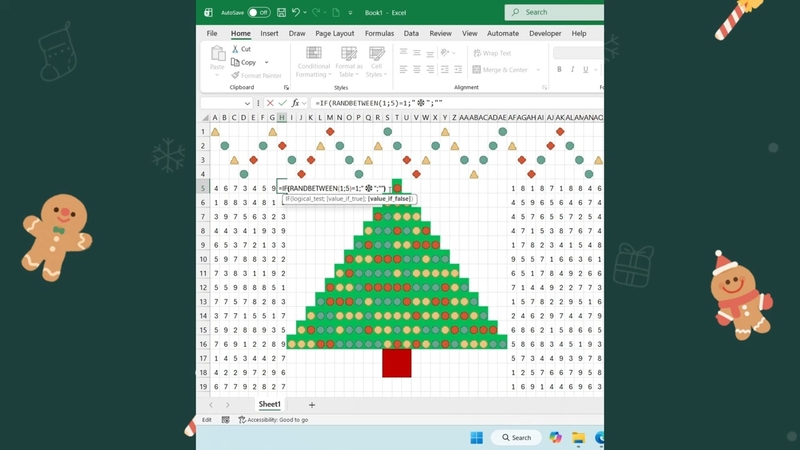The image size is (800, 450).
Task: Click the Format Painter button
Action: 257,76
